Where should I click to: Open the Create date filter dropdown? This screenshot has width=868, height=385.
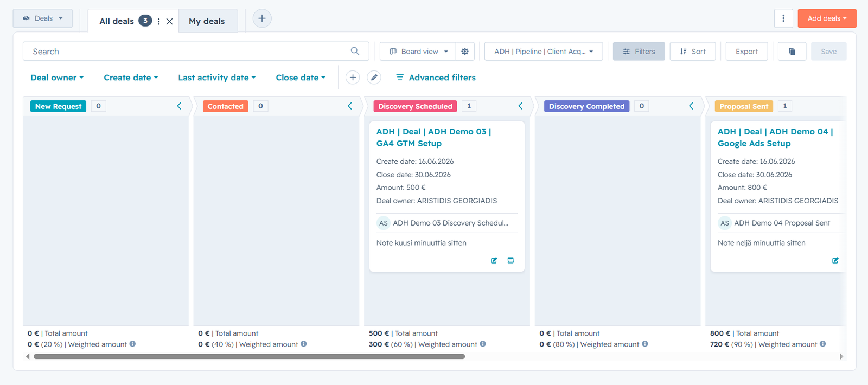point(131,78)
